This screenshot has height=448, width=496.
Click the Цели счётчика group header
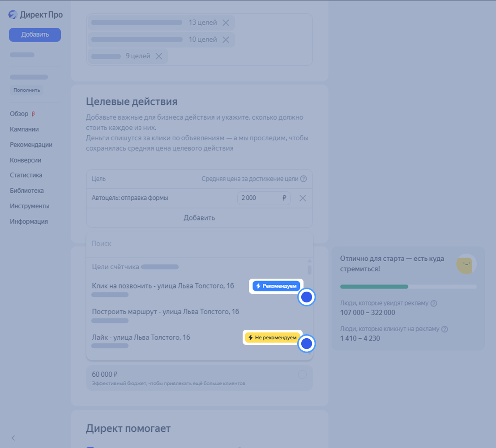(x=115, y=267)
